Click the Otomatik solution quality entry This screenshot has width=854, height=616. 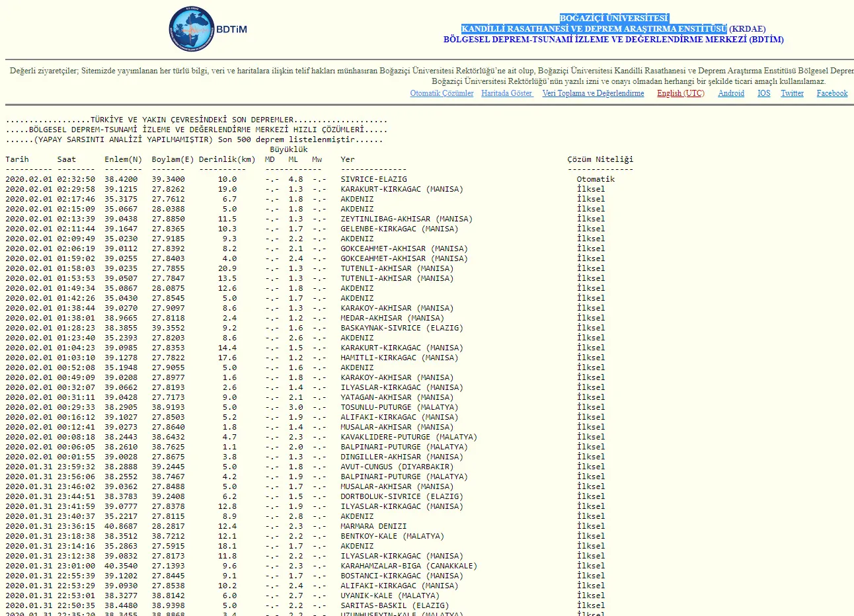(x=596, y=179)
